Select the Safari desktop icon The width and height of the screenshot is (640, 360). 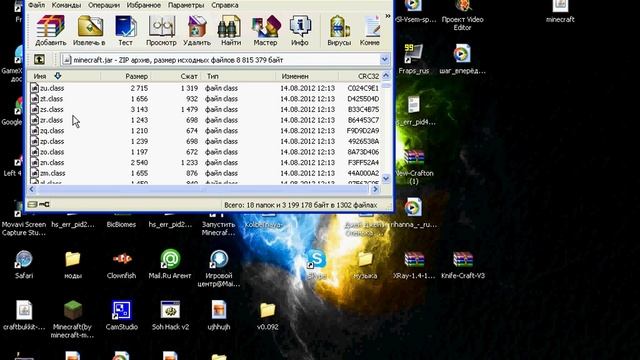[24, 264]
